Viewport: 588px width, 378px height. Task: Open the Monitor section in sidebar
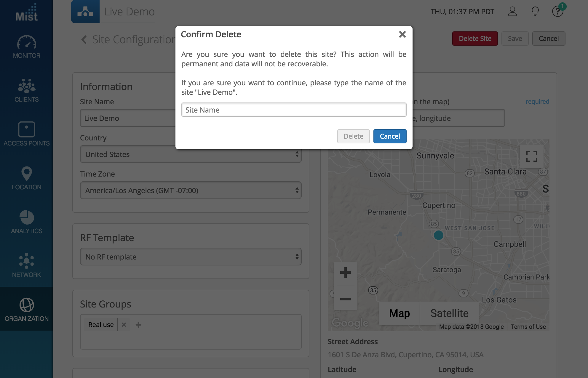click(x=27, y=47)
